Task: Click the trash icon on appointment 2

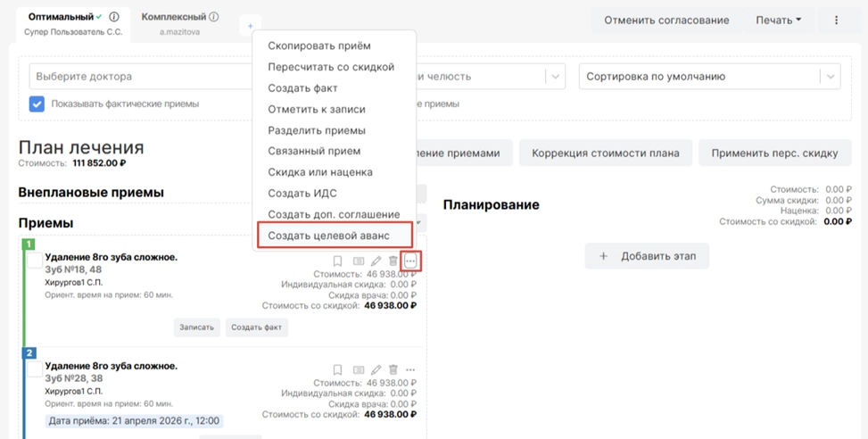Action: pos(393,370)
